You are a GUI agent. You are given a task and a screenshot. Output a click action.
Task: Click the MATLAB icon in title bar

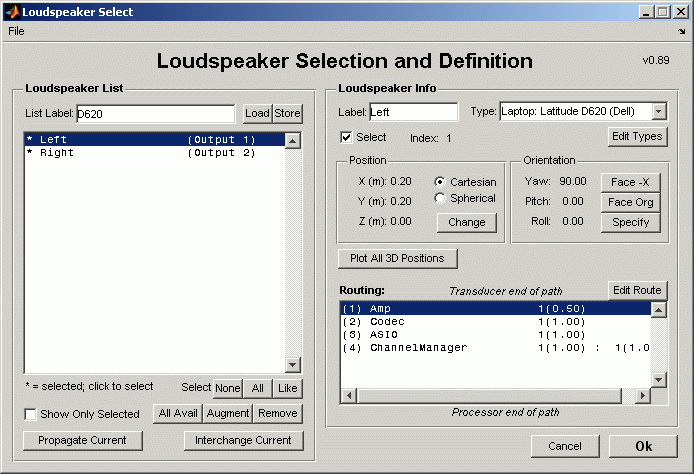tap(12, 12)
